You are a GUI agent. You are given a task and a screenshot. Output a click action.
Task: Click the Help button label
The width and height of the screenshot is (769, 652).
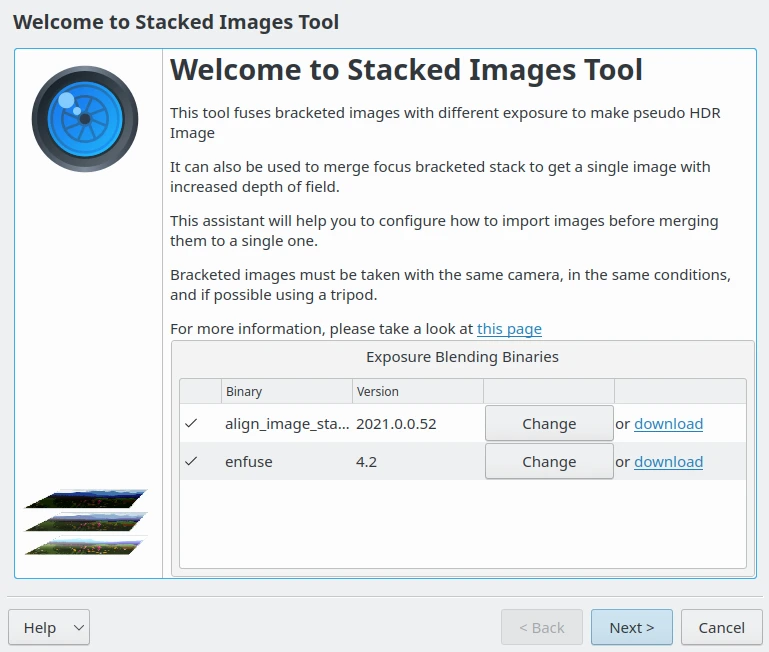[x=40, y=628]
